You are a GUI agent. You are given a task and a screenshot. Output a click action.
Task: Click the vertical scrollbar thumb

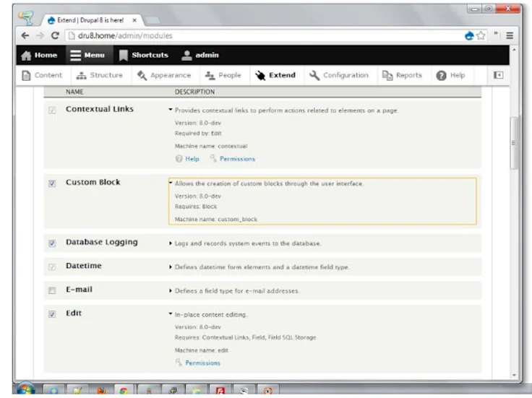click(514, 143)
